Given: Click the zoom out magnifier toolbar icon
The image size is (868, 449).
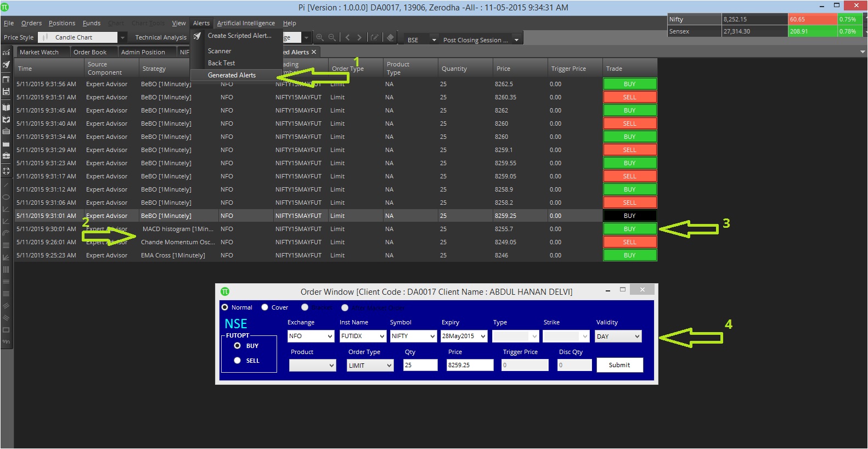Looking at the screenshot, I should pyautogui.click(x=332, y=37).
